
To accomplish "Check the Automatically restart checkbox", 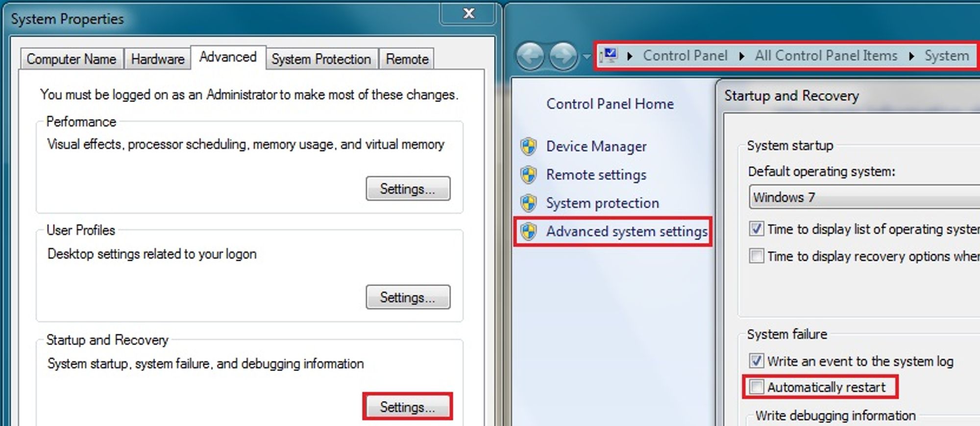I will point(756,387).
